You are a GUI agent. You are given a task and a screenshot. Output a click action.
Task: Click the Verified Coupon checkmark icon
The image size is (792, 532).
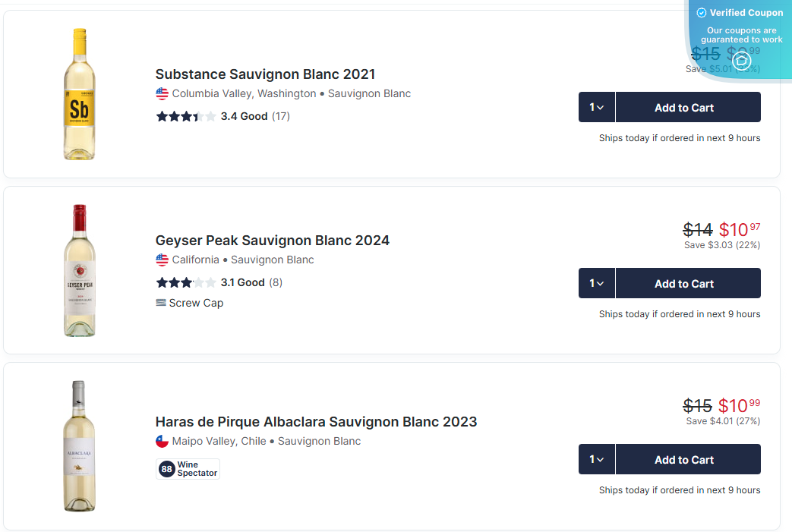pyautogui.click(x=702, y=13)
